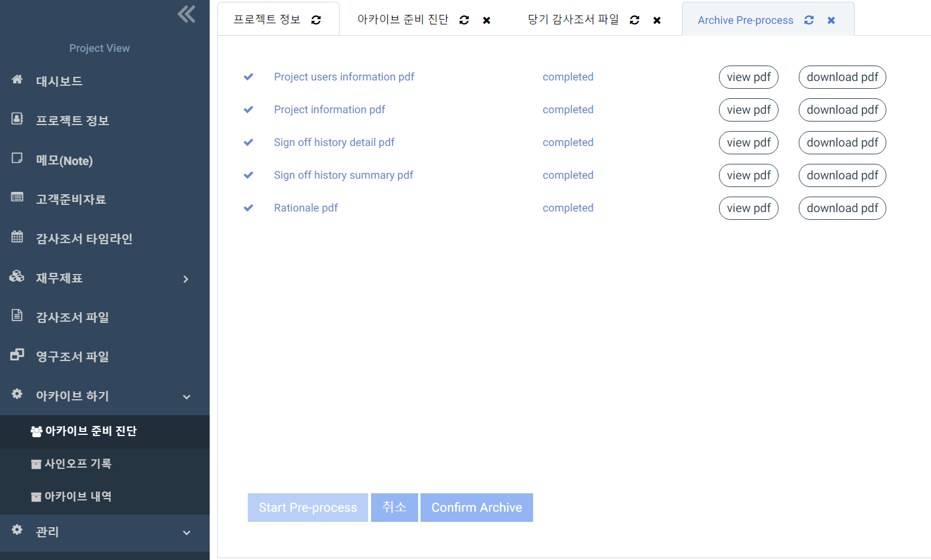Click the checkmark next to Rationale pdf

(248, 208)
